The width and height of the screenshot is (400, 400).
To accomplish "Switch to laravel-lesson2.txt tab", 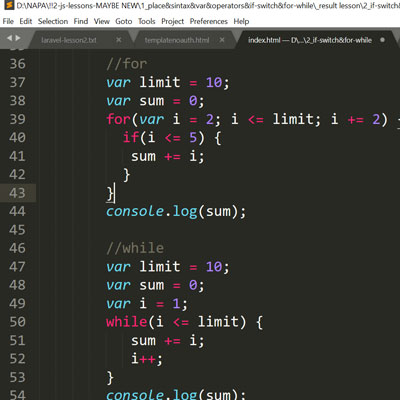I will (69, 40).
